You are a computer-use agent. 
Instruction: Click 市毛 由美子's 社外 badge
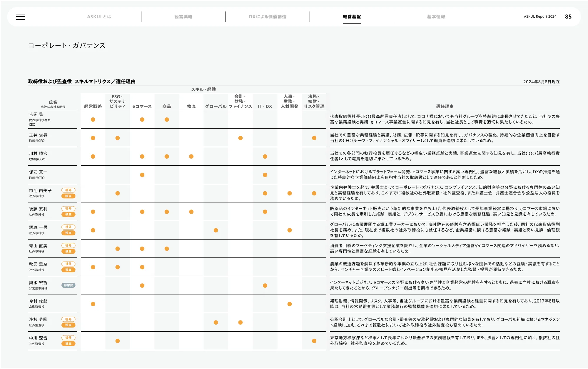click(69, 190)
